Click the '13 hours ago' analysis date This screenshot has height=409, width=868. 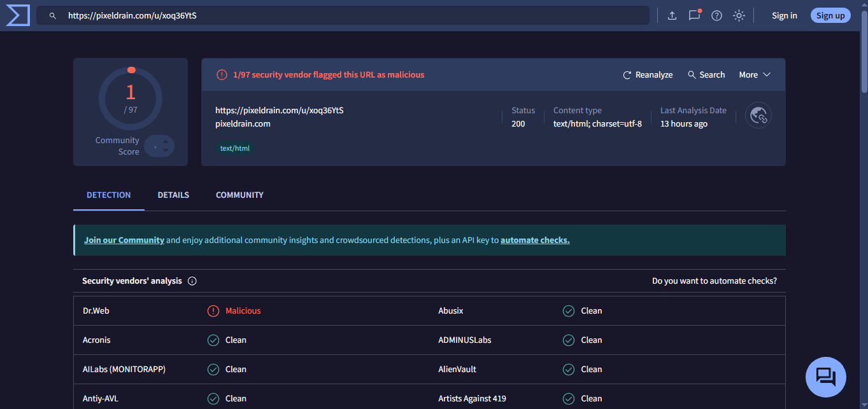(x=684, y=124)
